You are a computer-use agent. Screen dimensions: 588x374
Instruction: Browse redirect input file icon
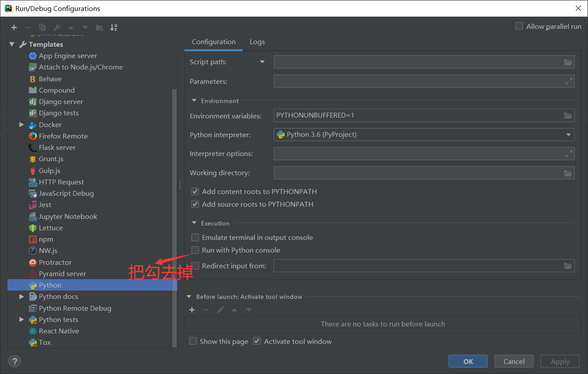point(568,266)
